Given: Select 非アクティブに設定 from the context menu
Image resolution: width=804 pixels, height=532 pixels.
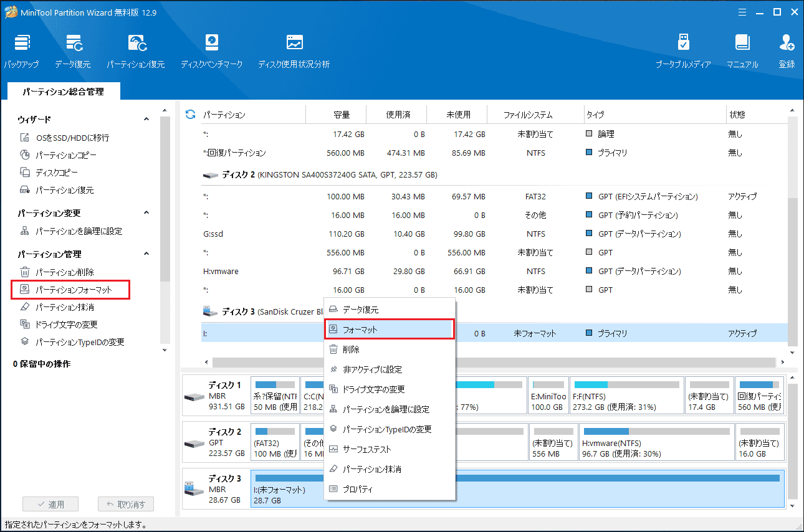Looking at the screenshot, I should pyautogui.click(x=390, y=369).
